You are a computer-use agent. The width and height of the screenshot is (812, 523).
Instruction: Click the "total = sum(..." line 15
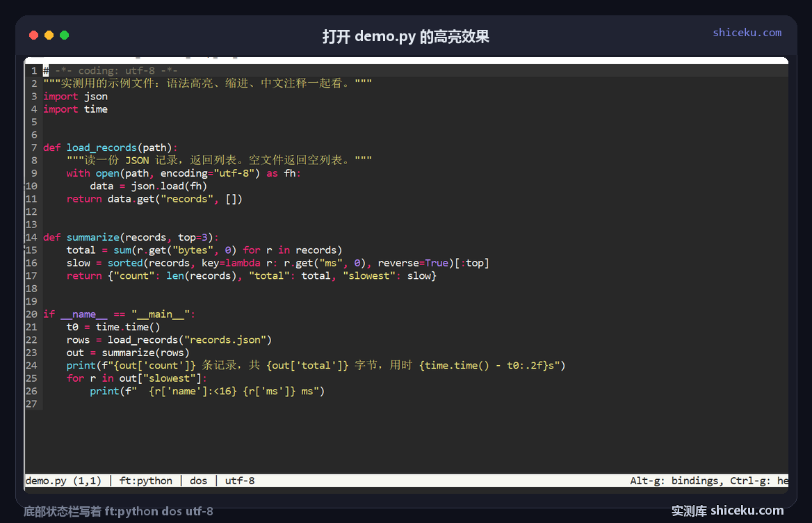(x=204, y=250)
